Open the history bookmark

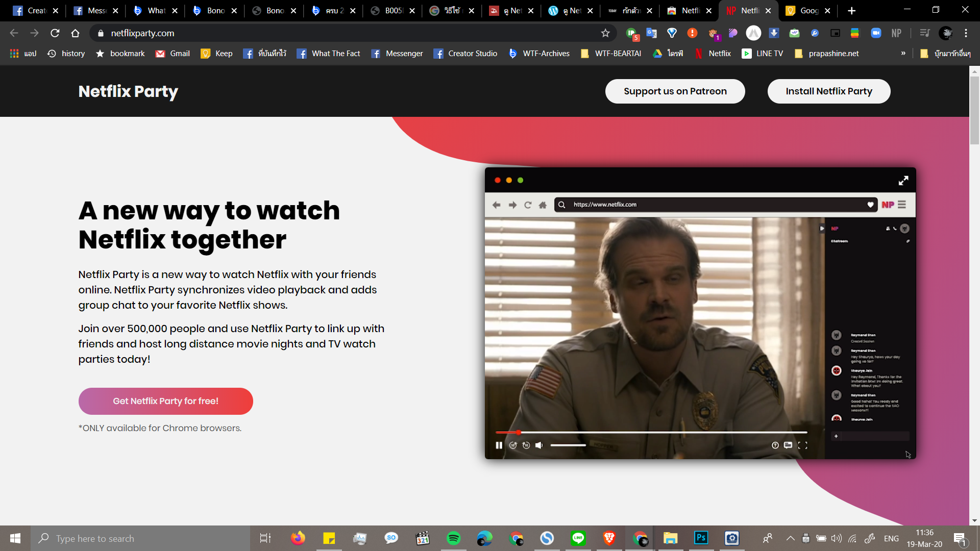point(66,54)
